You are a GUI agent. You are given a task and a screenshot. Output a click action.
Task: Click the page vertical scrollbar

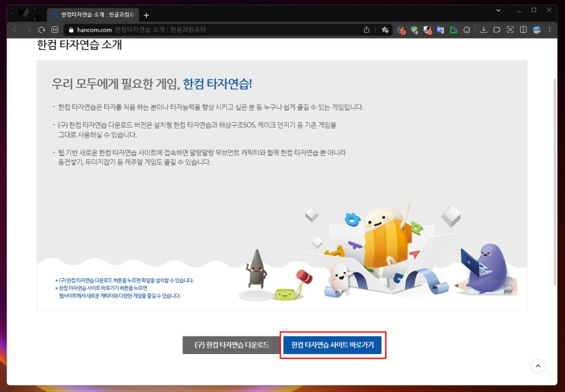coord(555,182)
